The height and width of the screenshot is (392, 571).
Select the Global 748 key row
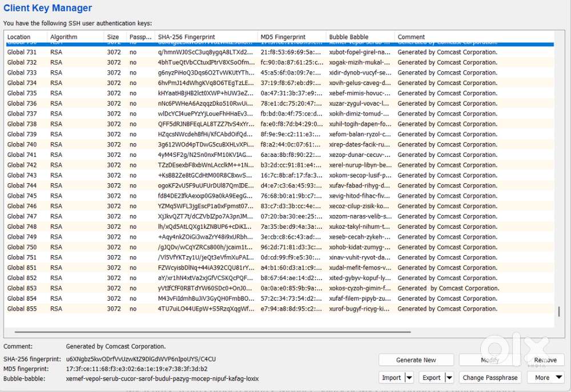pyautogui.click(x=279, y=227)
